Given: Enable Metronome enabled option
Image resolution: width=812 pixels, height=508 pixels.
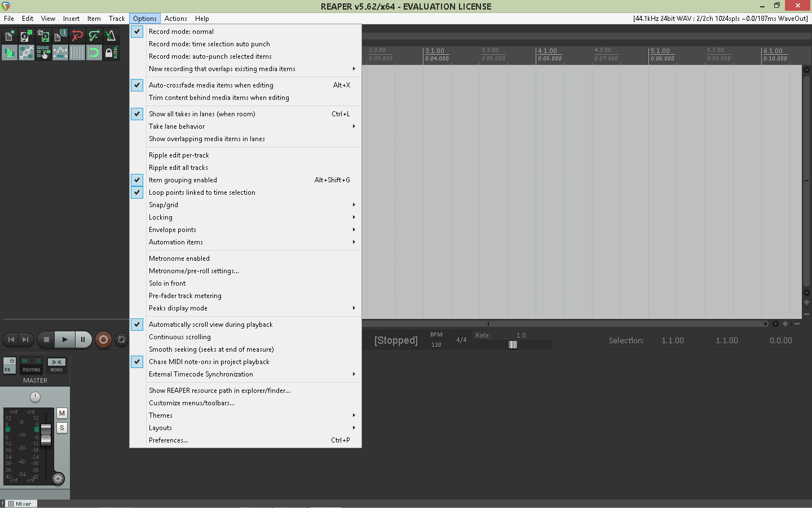Looking at the screenshot, I should tap(245, 259).
